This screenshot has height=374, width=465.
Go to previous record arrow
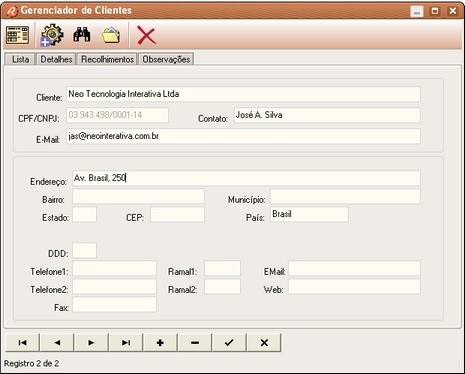57,342
